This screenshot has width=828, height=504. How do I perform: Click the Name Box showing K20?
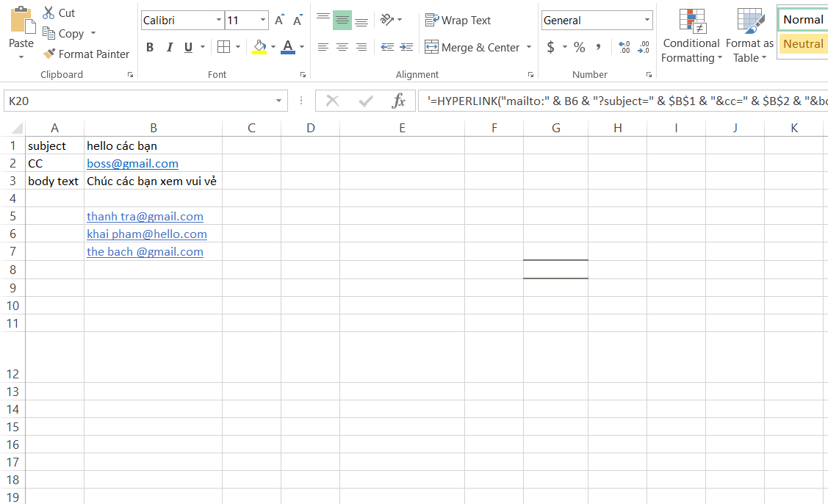coord(140,101)
